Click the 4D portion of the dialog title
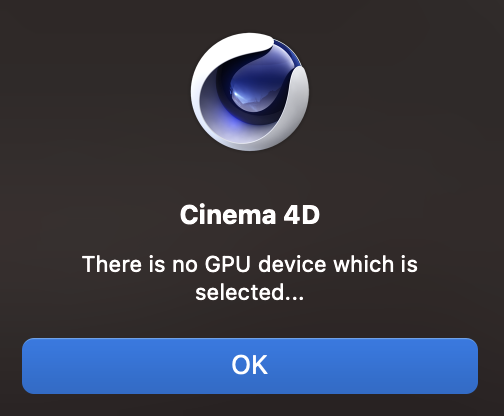 (302, 215)
